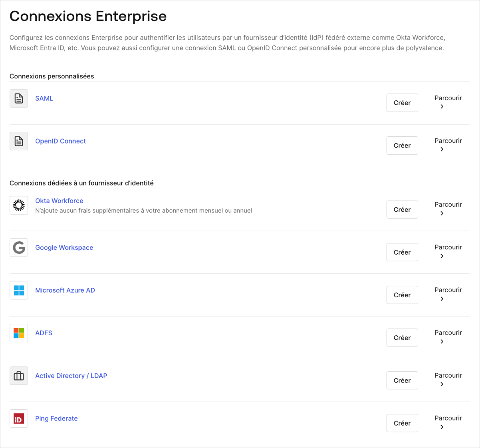Click the SAML document icon
This screenshot has width=480, height=448.
tap(19, 98)
